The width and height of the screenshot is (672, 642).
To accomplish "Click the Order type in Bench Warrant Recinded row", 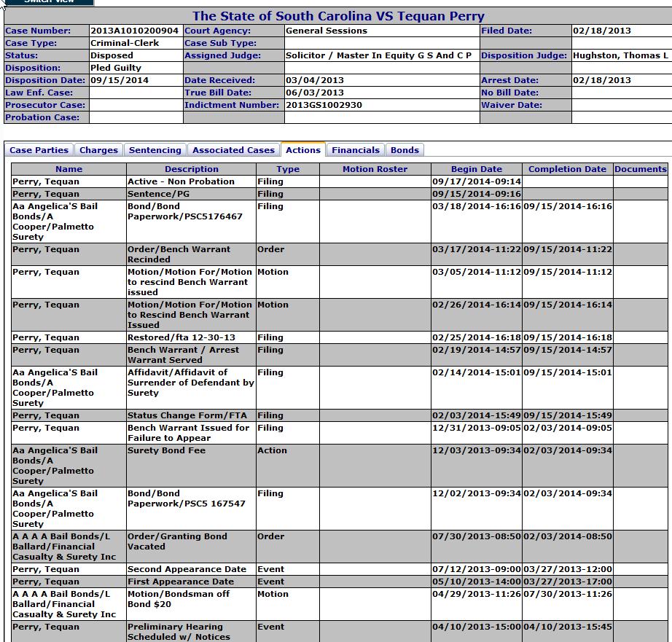I will 271,249.
